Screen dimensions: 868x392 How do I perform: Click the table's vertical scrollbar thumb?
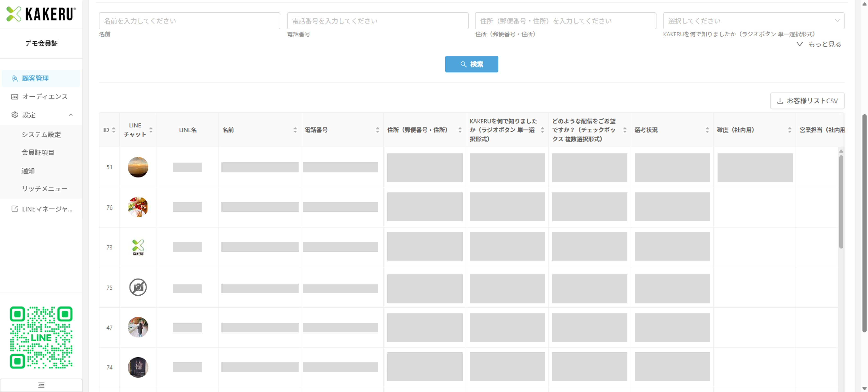[841, 202]
